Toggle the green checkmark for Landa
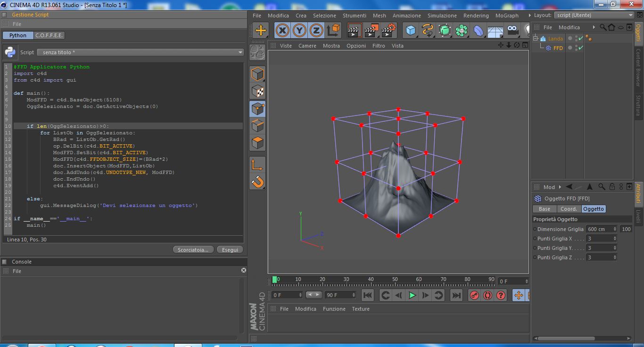Screen dimensions: 644x347 click(x=581, y=39)
